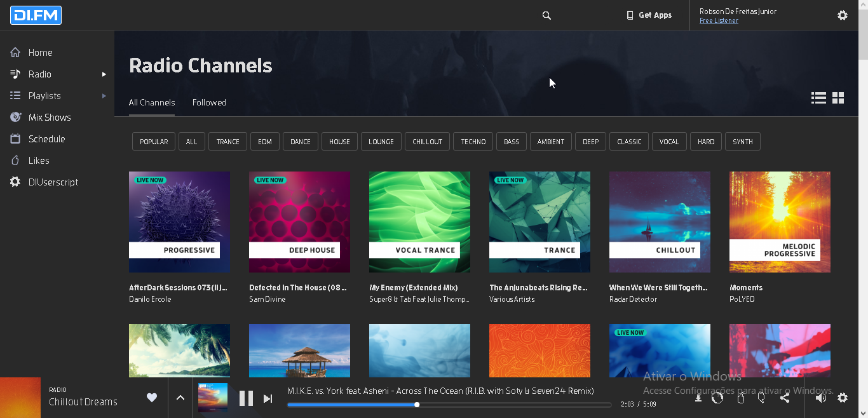868x418 pixels.
Task: Open the Trance channel tile
Action: (539, 222)
